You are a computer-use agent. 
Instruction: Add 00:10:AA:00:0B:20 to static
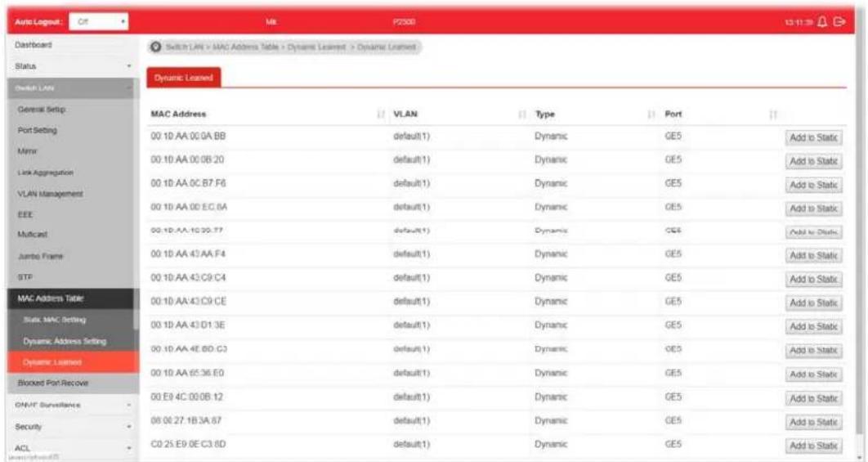pos(813,161)
